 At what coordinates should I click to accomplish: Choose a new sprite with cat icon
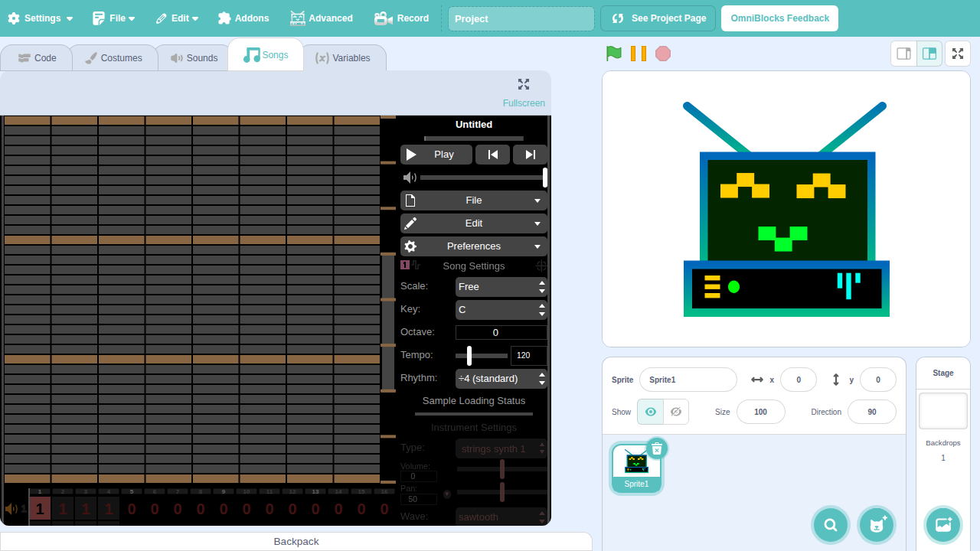tap(876, 525)
